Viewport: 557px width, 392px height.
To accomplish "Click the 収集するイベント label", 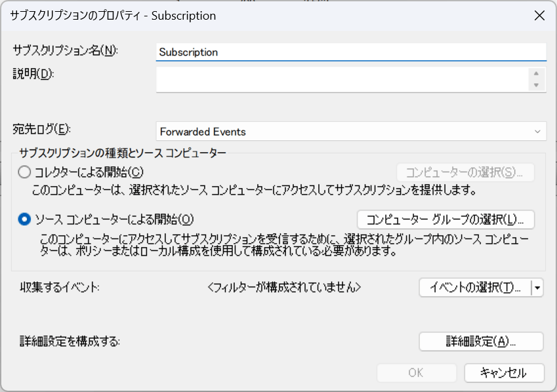I will [60, 287].
